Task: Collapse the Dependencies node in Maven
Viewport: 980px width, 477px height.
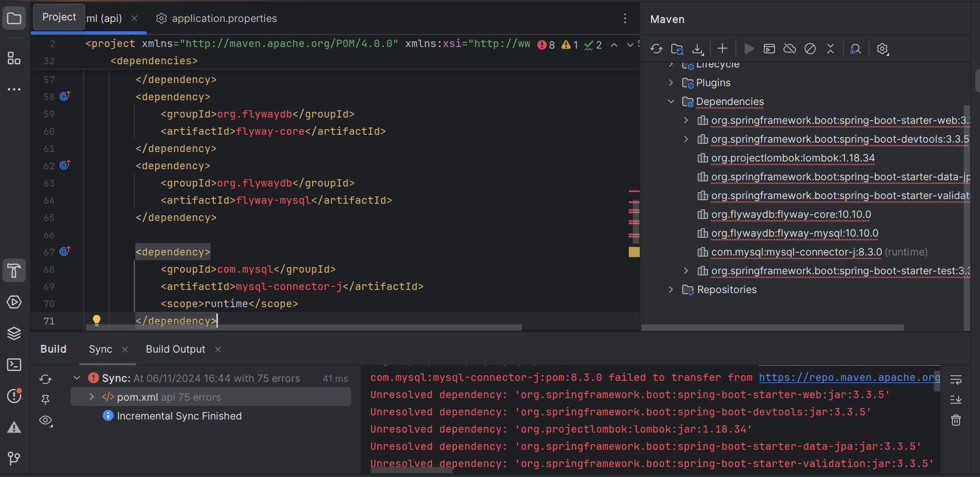Action: click(671, 101)
